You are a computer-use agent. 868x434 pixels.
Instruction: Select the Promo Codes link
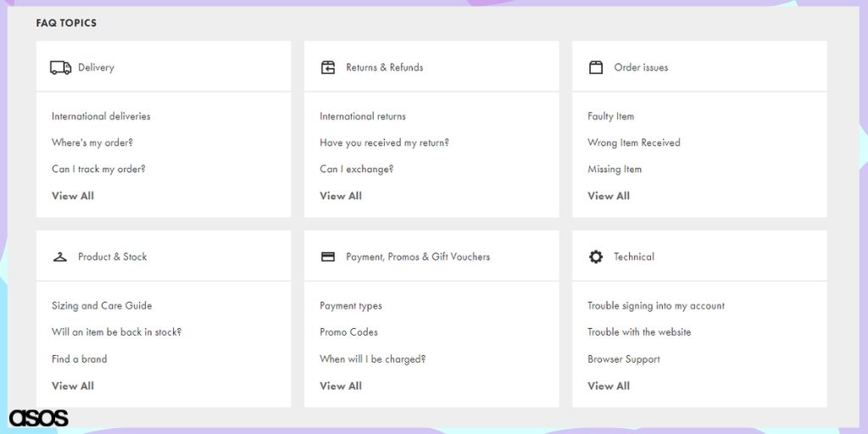(348, 332)
